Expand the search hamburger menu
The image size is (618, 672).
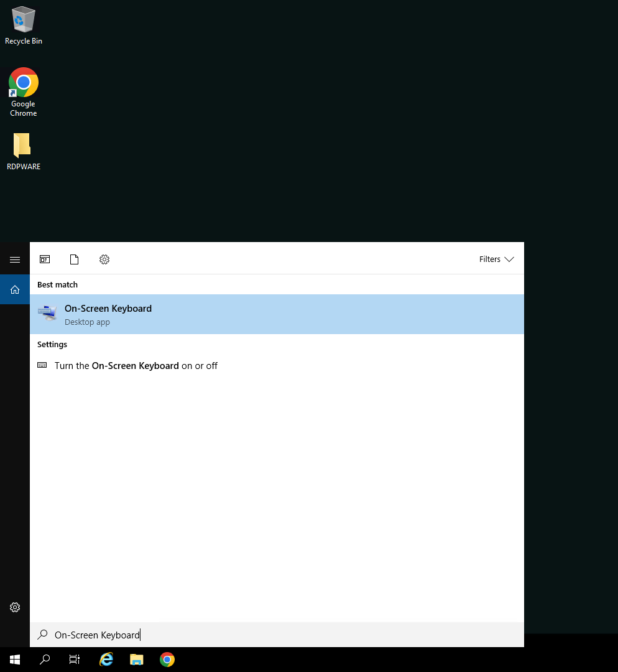[15, 259]
